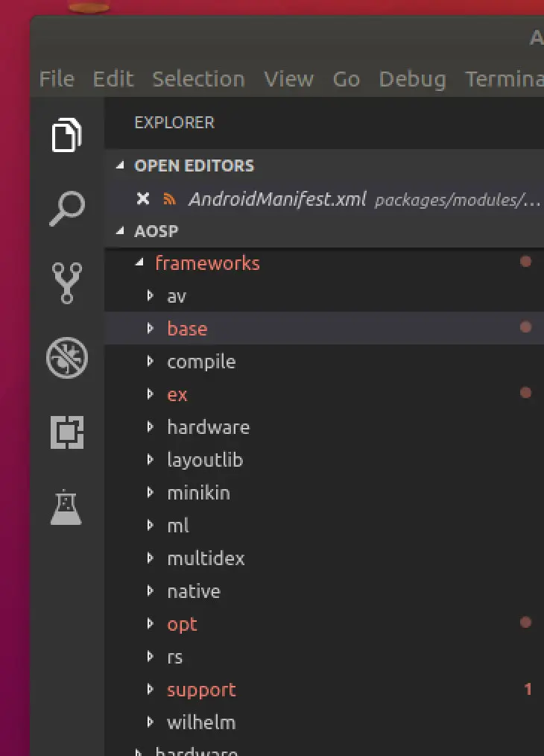Expand the minikin folder arrow
The width and height of the screenshot is (544, 756).
(151, 492)
